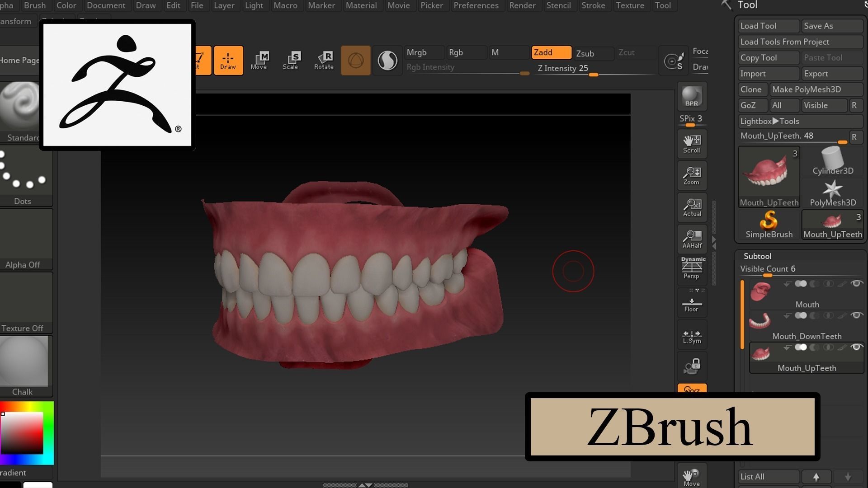Viewport: 868px width, 488px height.
Task: Select the Mouth_DownTeeth subtool
Action: coord(807,326)
